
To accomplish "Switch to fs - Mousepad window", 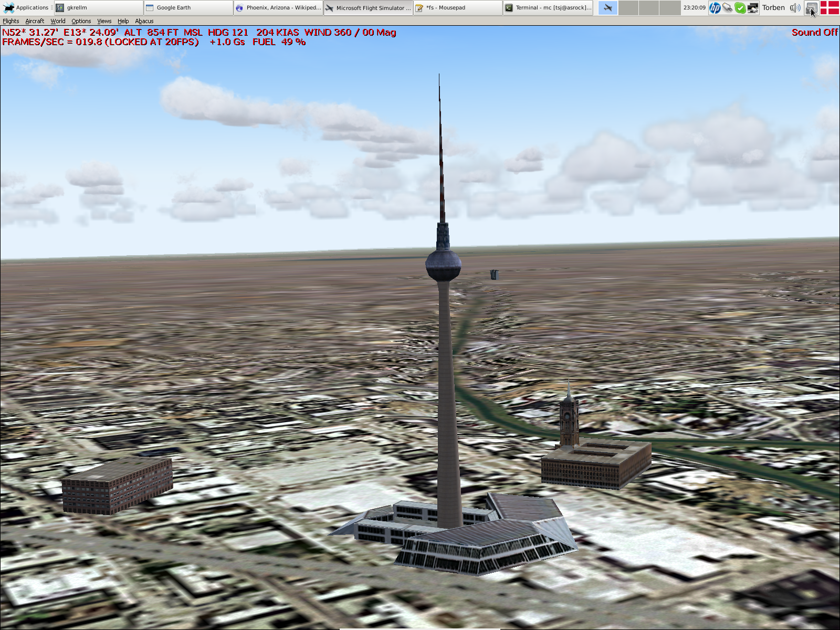I will 458,8.
